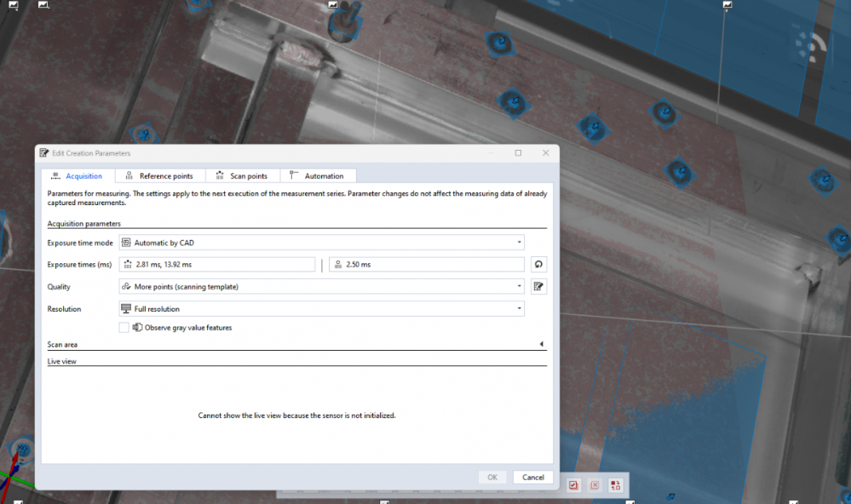Image resolution: width=851 pixels, height=504 pixels.
Task: Click the deselect X icon in bottom toolbar
Action: point(595,485)
